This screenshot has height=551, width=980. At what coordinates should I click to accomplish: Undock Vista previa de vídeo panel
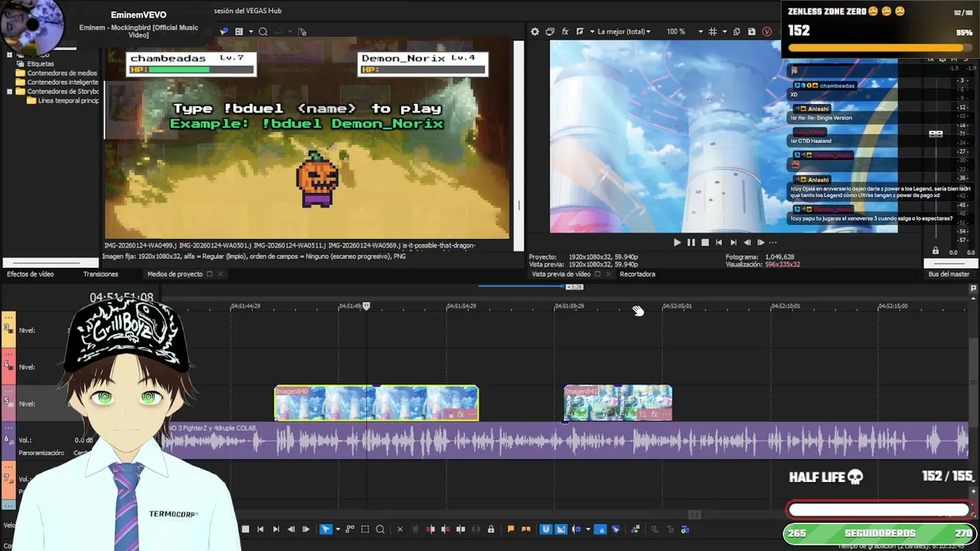pos(597,274)
